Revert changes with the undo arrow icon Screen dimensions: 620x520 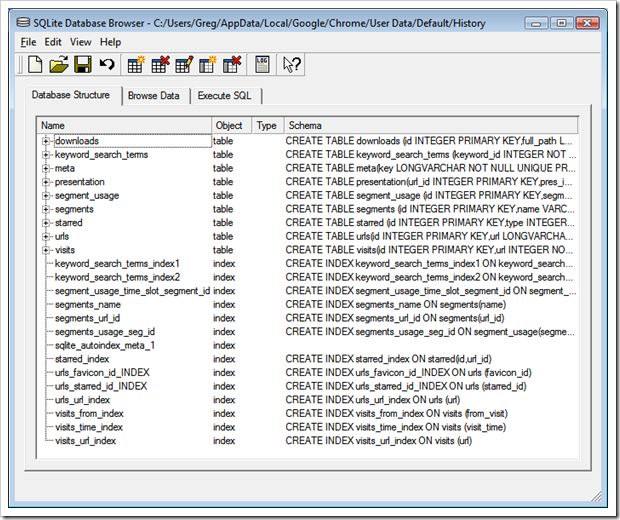tap(107, 66)
